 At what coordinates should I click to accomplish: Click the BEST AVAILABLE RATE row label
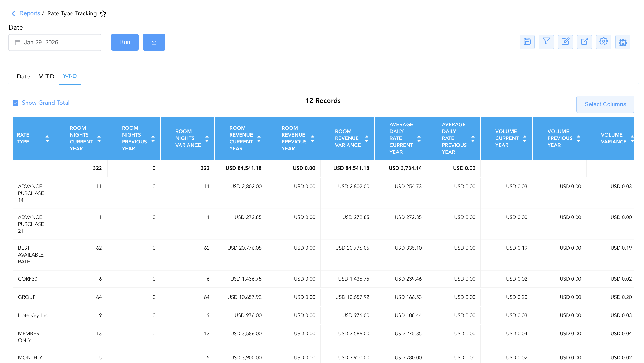click(x=31, y=255)
